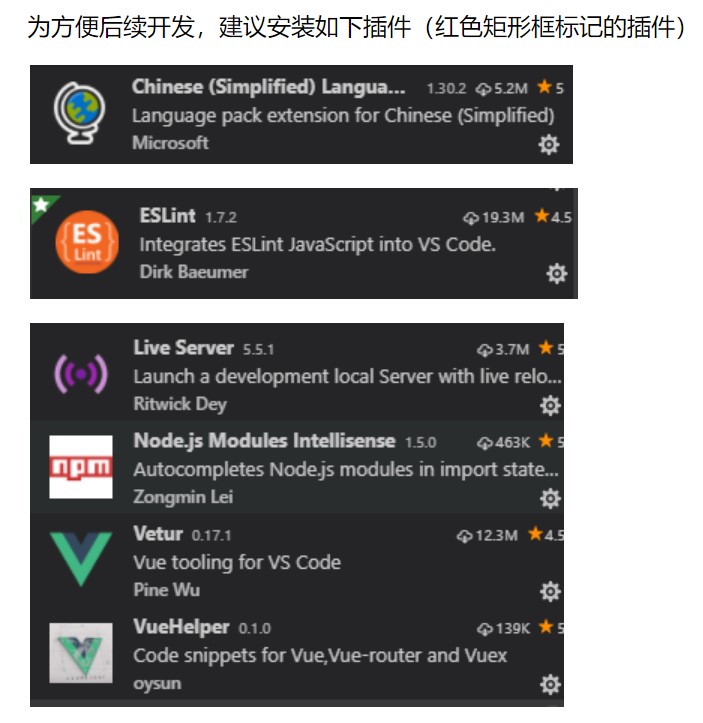Click the VueHelper extension thumbnail icon
The image size is (703, 723).
(81, 652)
